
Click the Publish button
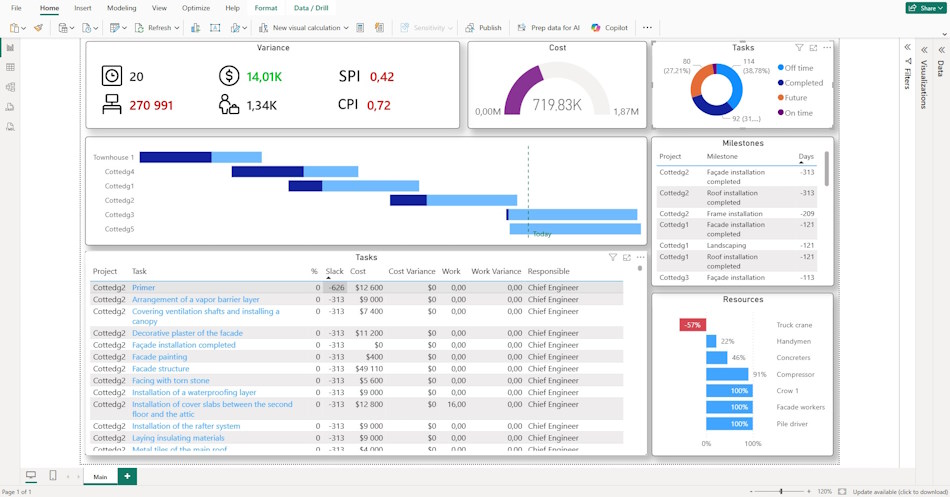[x=483, y=28]
